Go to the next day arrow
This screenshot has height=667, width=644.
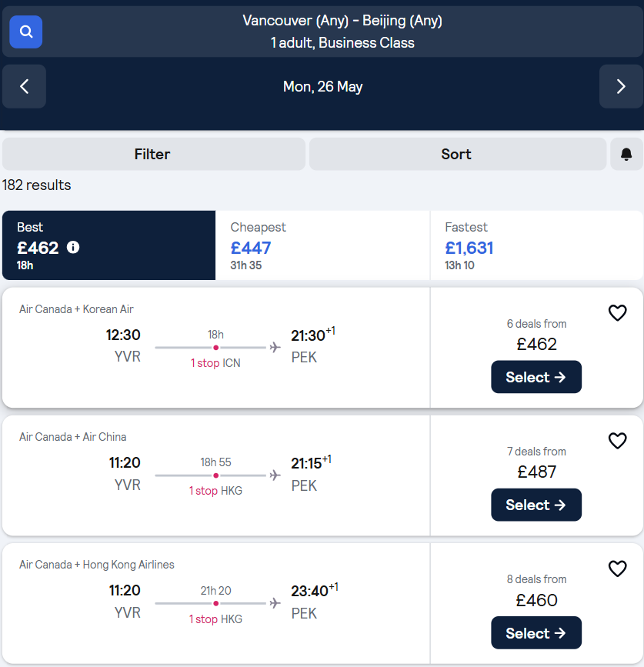click(621, 86)
